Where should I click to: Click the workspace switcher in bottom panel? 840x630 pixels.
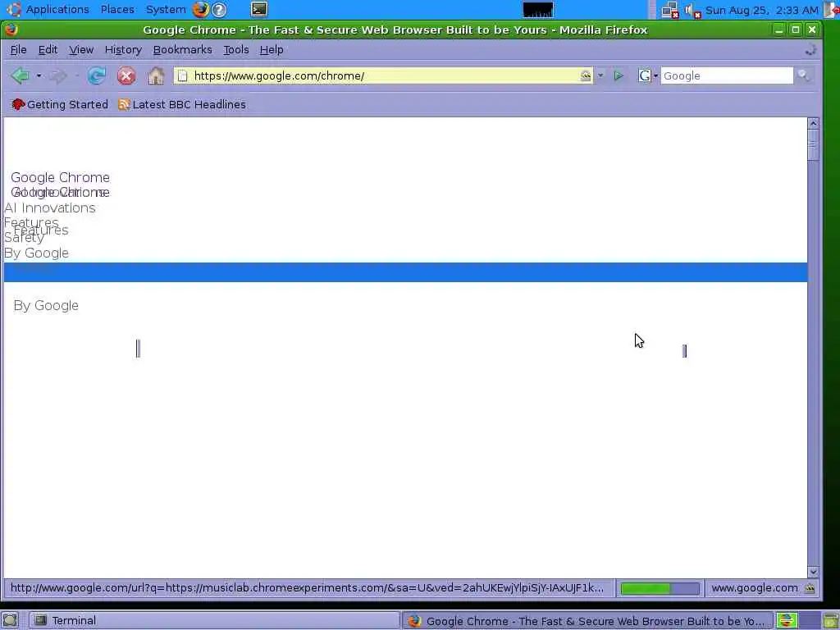click(798, 620)
